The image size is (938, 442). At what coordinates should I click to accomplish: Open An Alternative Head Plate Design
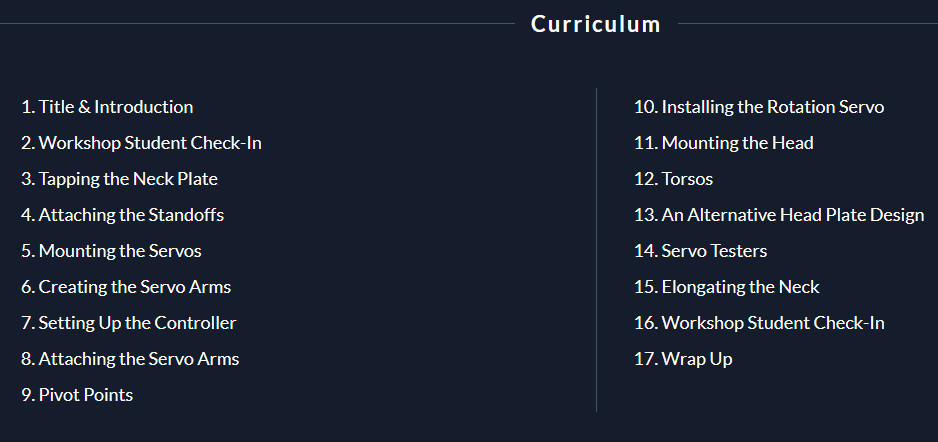pyautogui.click(x=779, y=215)
